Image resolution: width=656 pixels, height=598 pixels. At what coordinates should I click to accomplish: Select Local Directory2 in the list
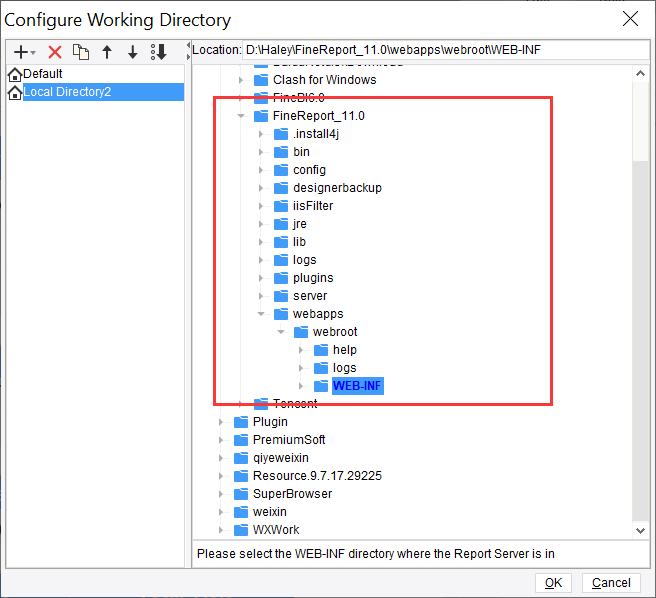click(95, 92)
